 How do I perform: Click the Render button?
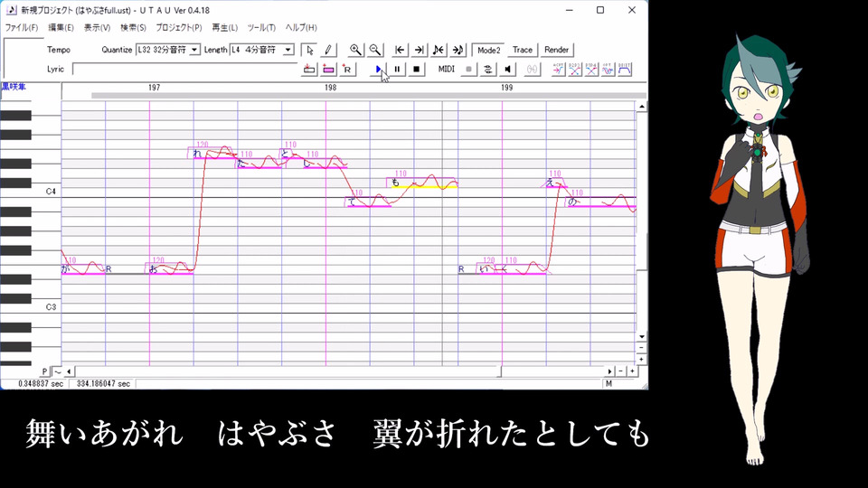pos(556,50)
